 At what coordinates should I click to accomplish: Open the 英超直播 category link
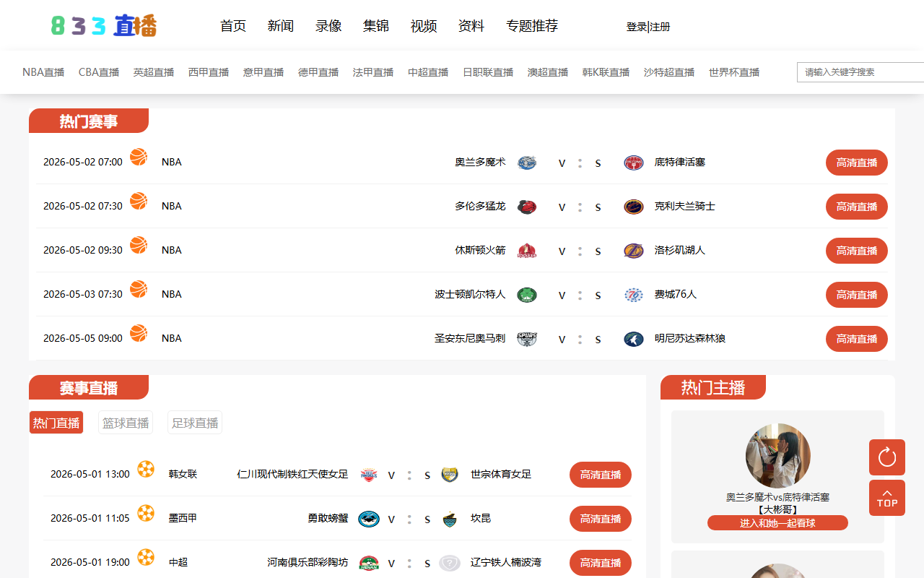[154, 72]
